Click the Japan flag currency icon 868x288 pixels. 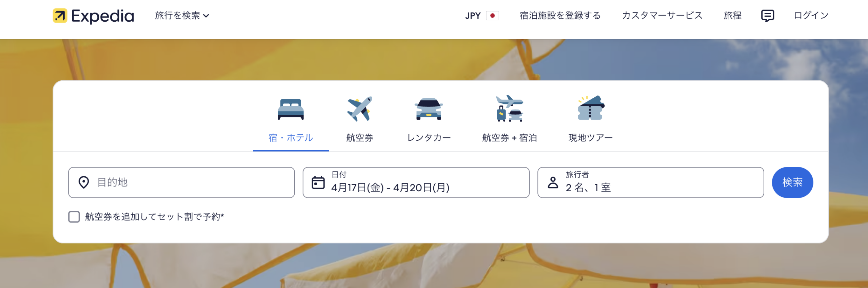pyautogui.click(x=492, y=16)
